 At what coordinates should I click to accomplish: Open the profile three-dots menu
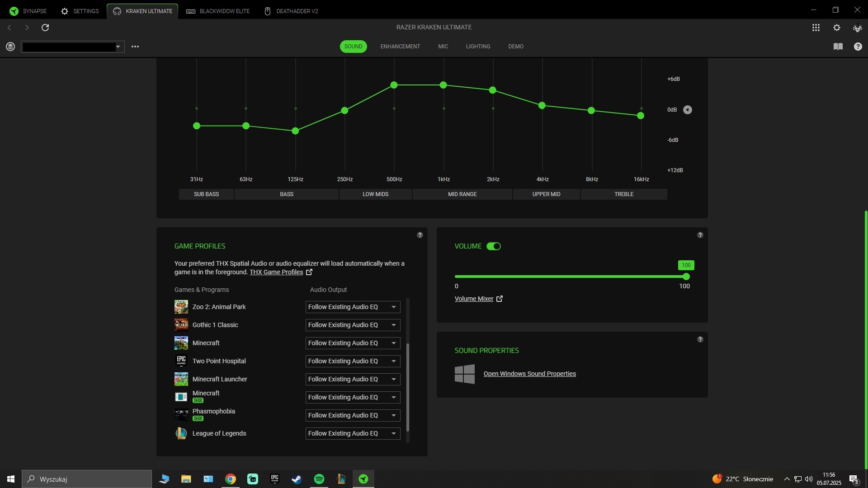pos(135,47)
